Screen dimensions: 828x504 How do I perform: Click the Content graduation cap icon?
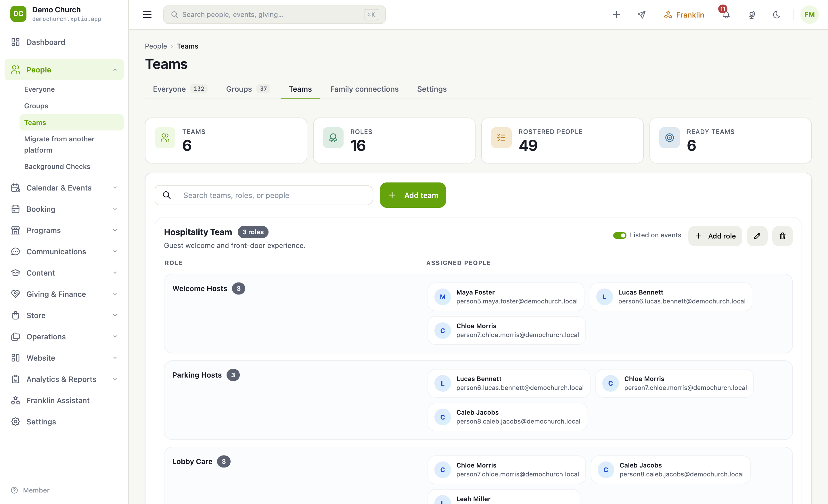pos(16,273)
